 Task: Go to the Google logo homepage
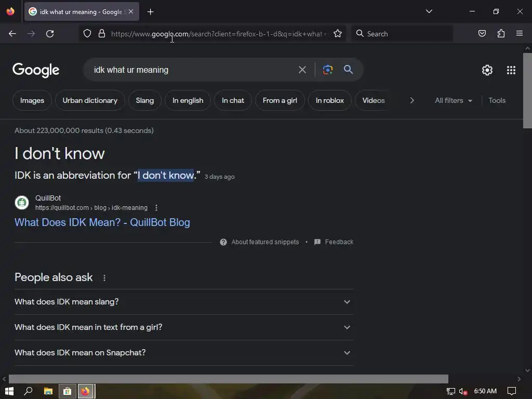[36, 70]
